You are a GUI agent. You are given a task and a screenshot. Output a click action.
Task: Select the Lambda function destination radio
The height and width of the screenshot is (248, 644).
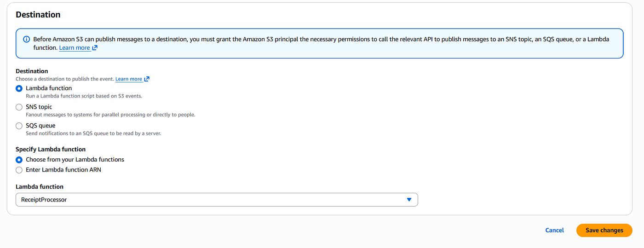[x=19, y=88]
